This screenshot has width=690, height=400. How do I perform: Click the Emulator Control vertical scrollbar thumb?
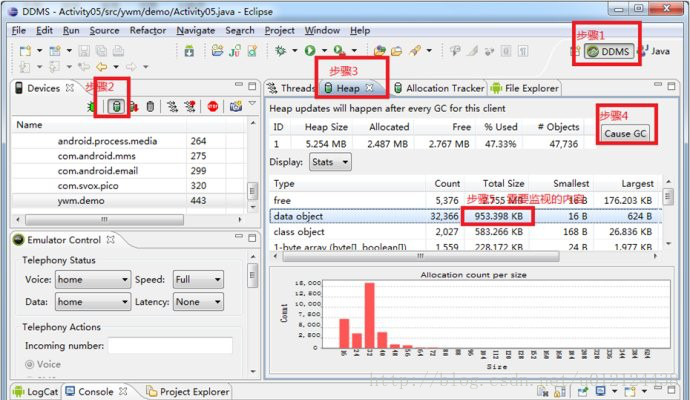tap(253, 275)
